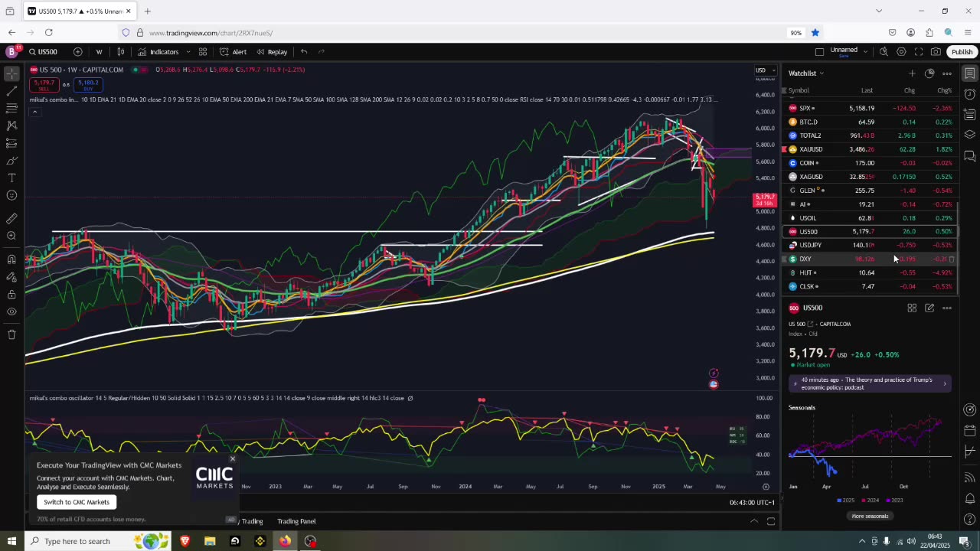Change the W timeframe interval

pyautogui.click(x=99, y=52)
